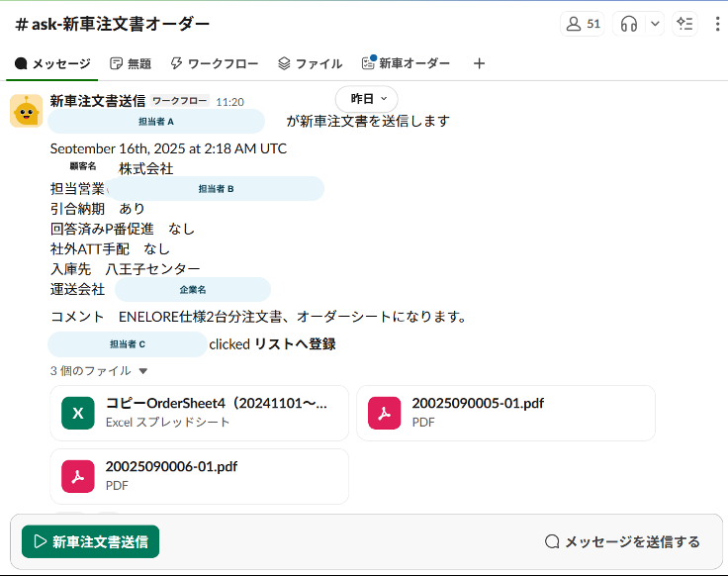Click the PDF icon of 20025090006-01.pdf
728x577 pixels.
[78, 476]
